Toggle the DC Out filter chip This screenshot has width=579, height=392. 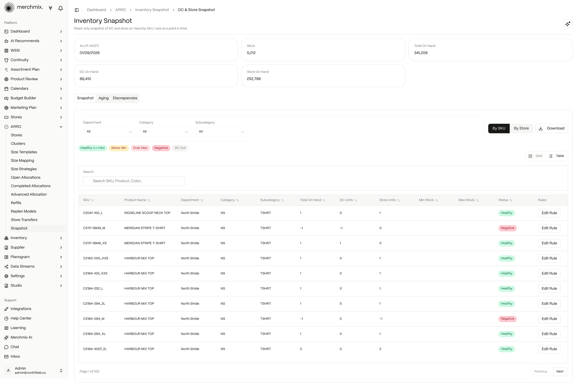click(x=180, y=148)
